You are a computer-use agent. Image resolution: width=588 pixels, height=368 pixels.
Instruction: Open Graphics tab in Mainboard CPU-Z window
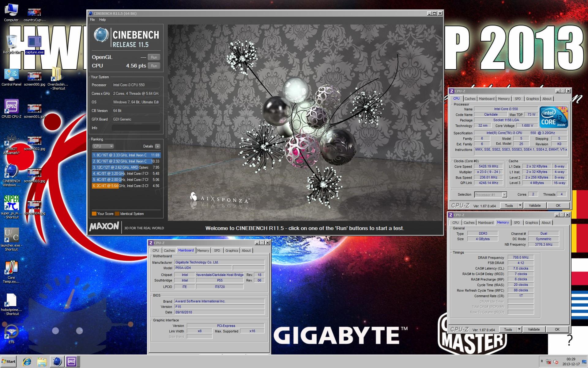(x=232, y=251)
